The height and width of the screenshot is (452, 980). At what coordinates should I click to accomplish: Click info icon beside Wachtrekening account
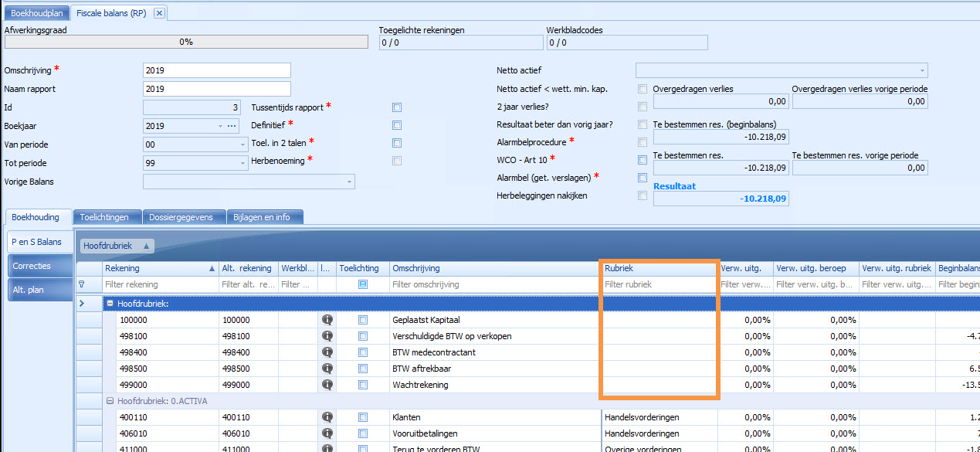327,385
